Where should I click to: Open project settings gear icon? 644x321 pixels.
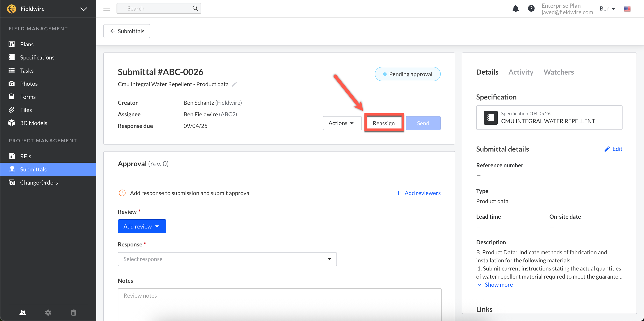click(48, 312)
